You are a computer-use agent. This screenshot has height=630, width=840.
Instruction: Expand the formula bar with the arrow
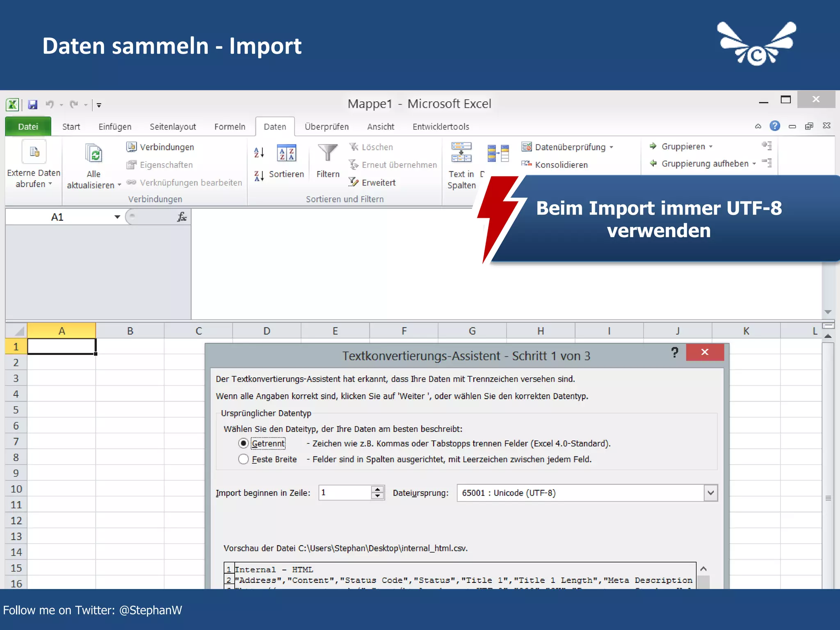pyautogui.click(x=828, y=312)
